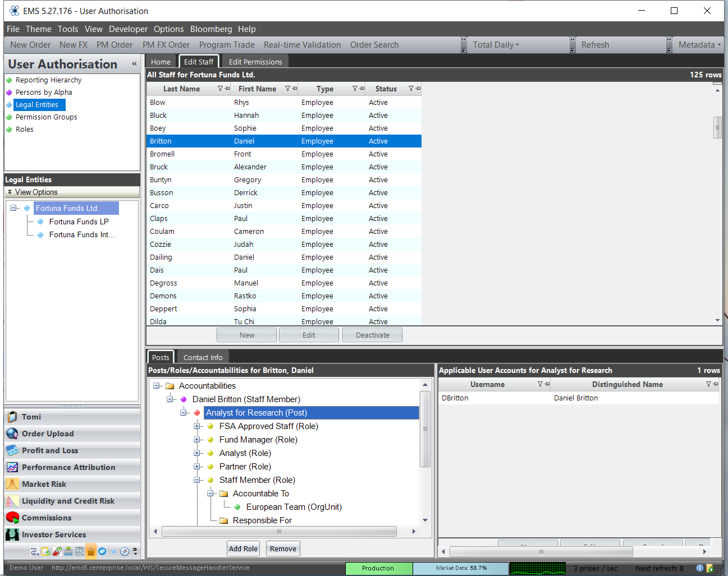
Task: Click the compass icon in bottom sidebar strip
Action: click(x=125, y=551)
